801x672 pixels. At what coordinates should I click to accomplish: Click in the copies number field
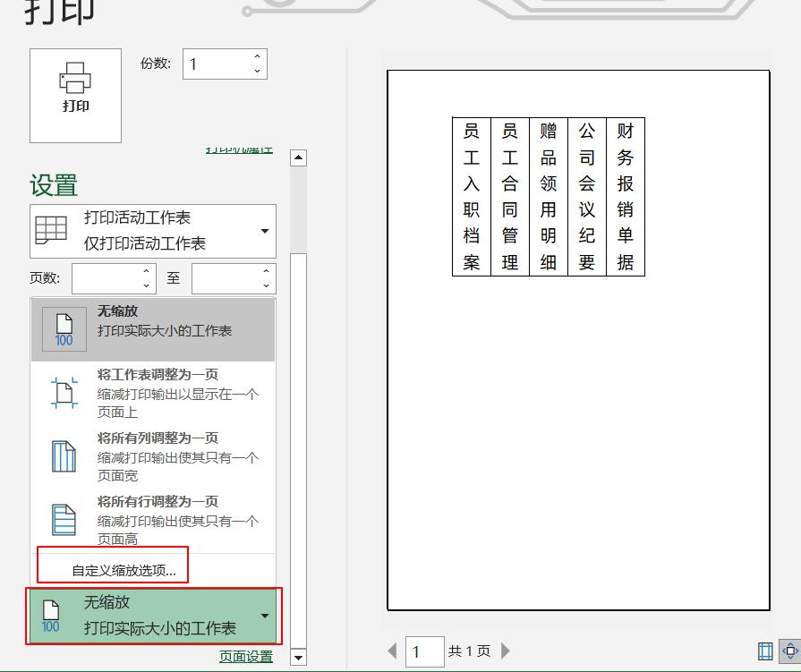217,64
